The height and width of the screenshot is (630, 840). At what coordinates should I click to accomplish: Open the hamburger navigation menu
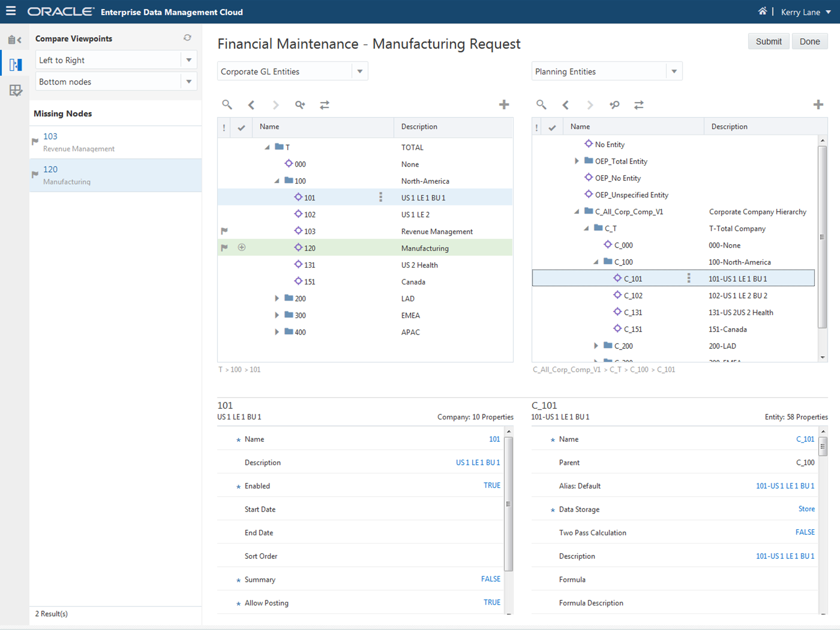click(x=11, y=11)
